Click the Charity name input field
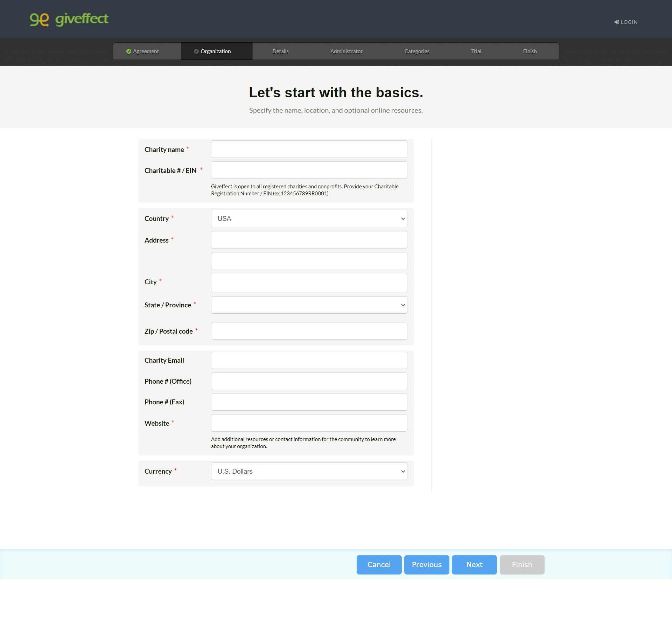This screenshot has height=620, width=672. (309, 149)
